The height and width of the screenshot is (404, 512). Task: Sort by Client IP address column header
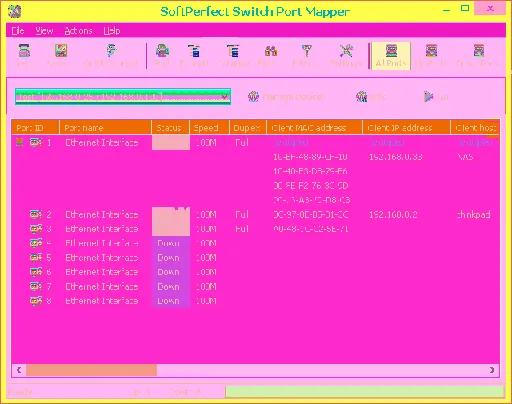[406, 128]
